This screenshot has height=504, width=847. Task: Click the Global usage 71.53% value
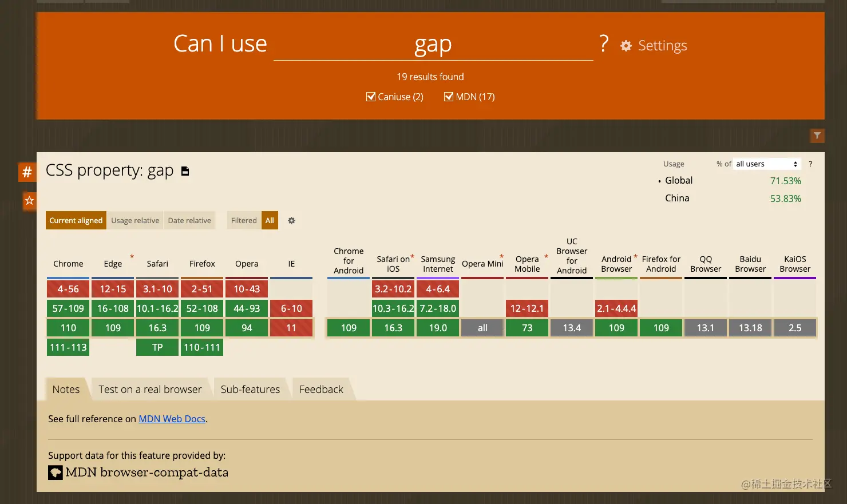(785, 181)
